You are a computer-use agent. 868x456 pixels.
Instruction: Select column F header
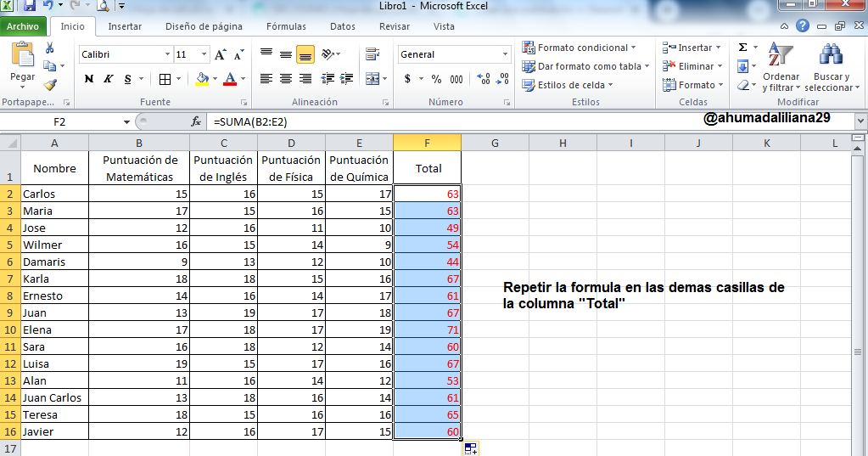(x=428, y=143)
